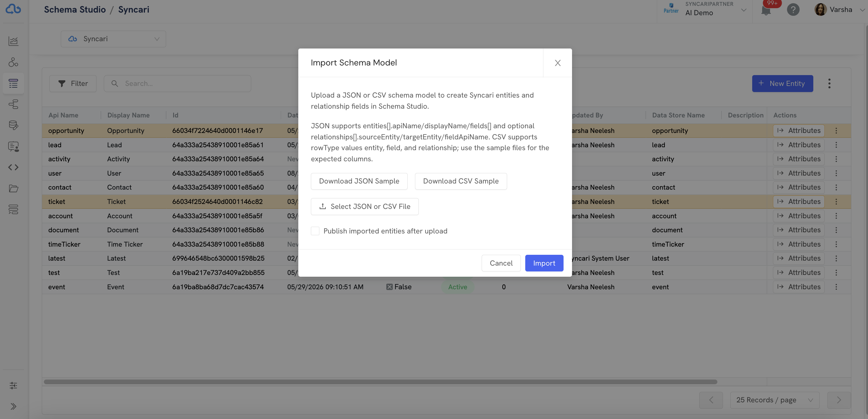Screen dimensions: 868x419
Task: Enable Publish imported entities after upload
Action: [315, 231]
